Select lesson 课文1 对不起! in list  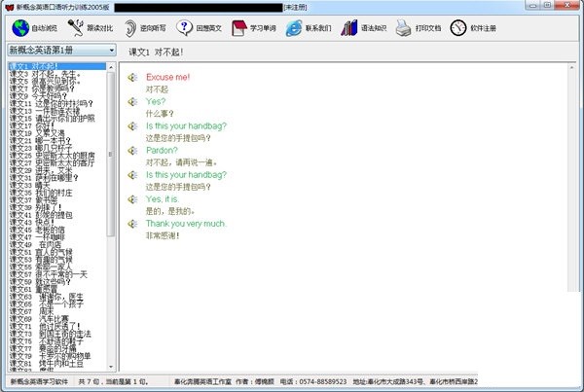tap(56, 66)
